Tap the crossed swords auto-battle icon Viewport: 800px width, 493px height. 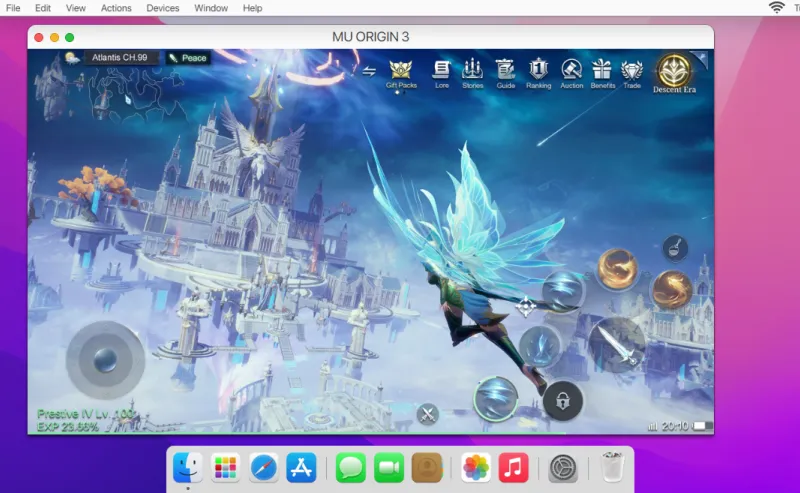click(428, 414)
